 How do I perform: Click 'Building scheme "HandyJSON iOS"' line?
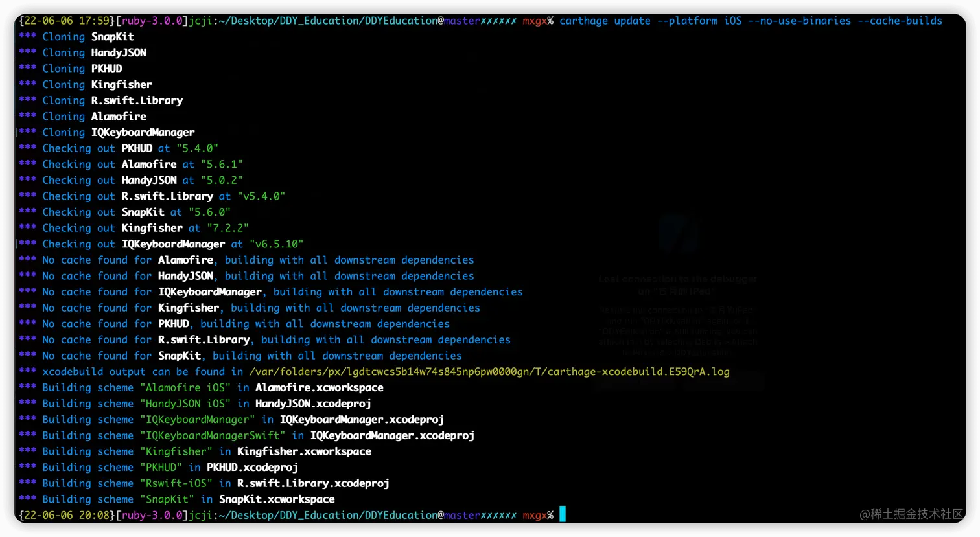tap(195, 404)
